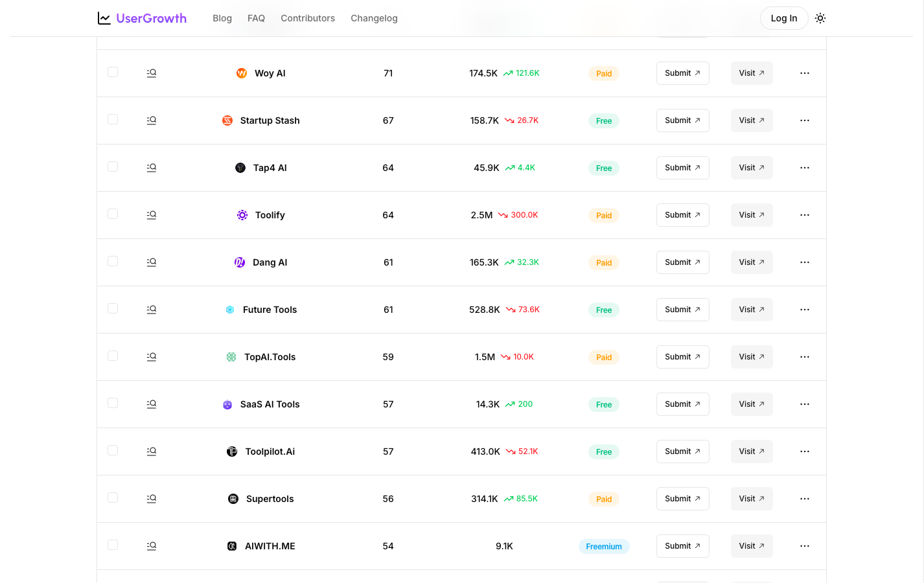The width and height of the screenshot is (924, 583).
Task: Click the Submit button for Toolify
Action: [x=682, y=214]
